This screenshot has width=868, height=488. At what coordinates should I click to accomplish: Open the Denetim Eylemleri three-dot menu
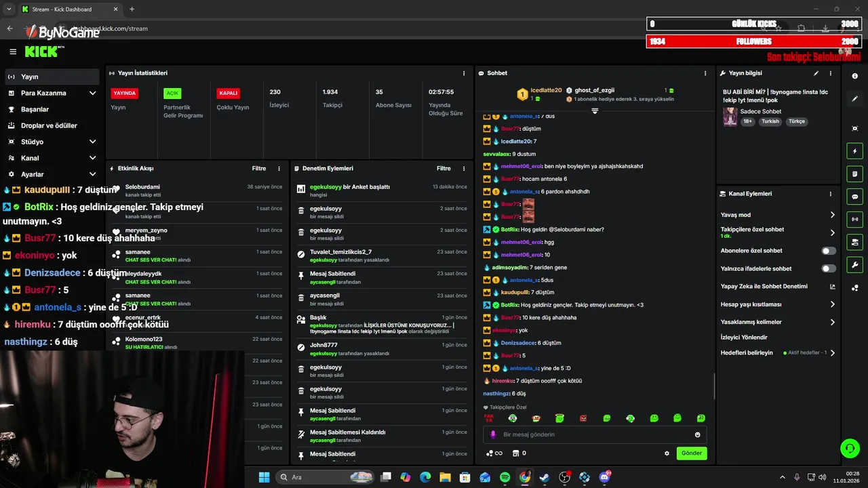click(464, 168)
